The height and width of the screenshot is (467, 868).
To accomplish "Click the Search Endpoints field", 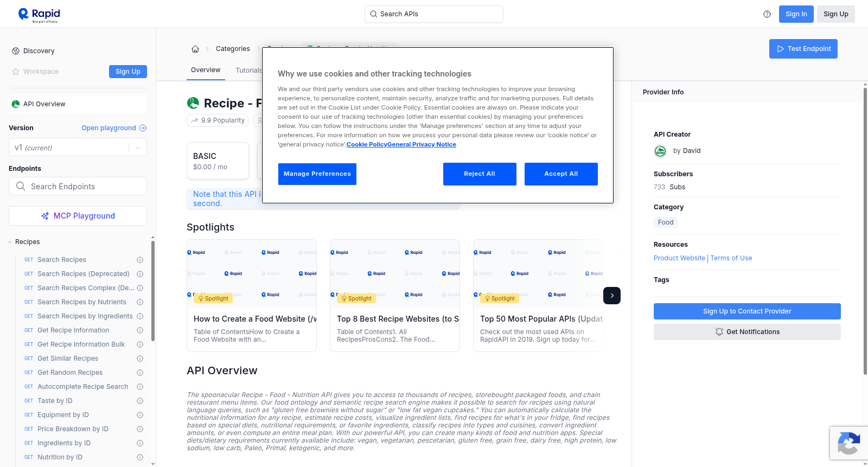I will coord(78,186).
